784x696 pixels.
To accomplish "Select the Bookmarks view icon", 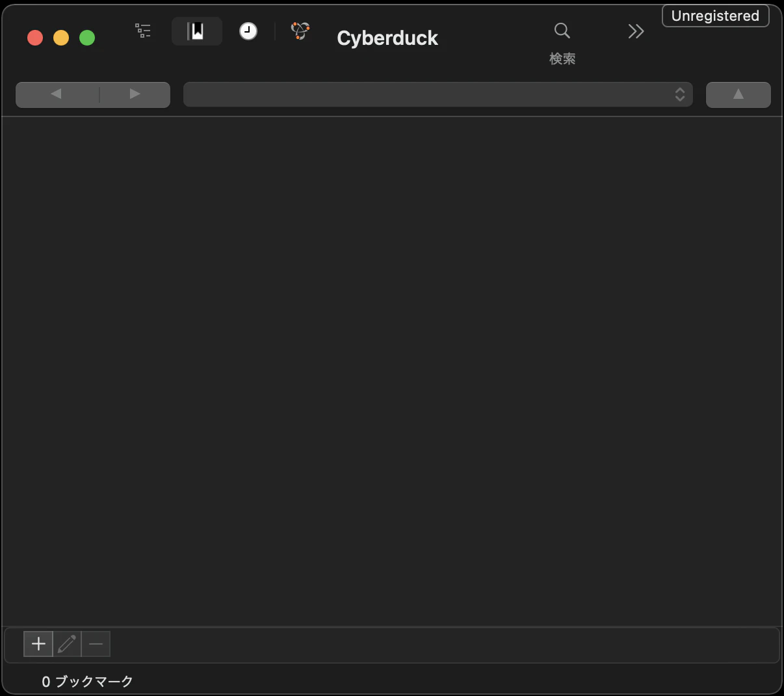I will click(196, 31).
